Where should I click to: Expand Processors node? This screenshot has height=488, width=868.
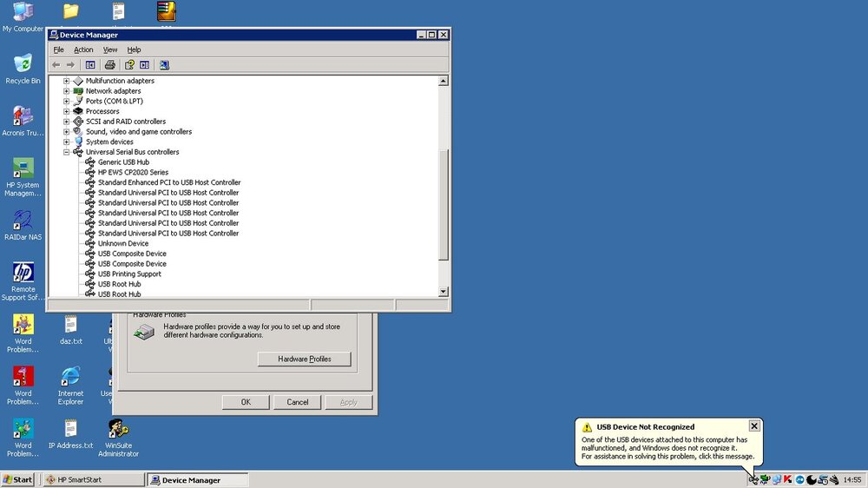67,111
